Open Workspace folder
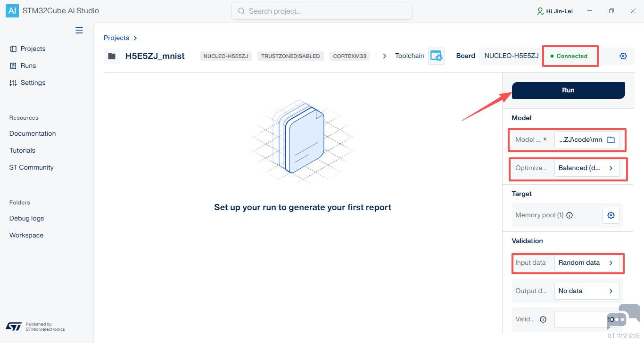This screenshot has height=343, width=644. (x=26, y=235)
